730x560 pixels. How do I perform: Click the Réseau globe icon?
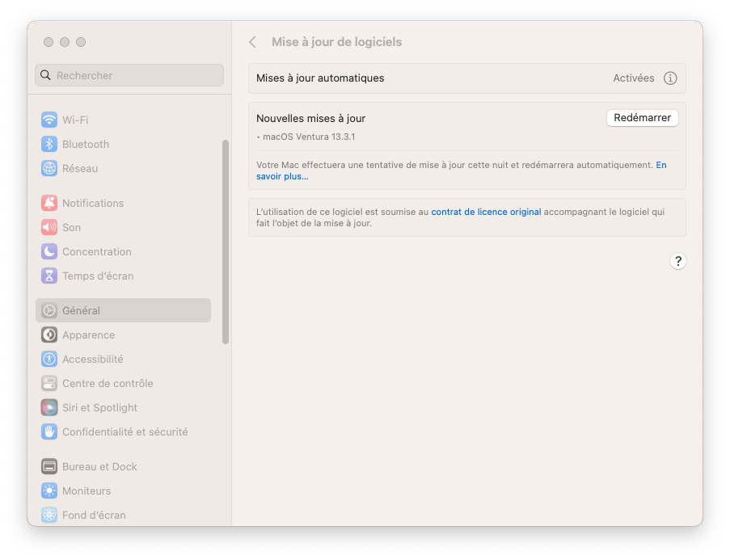coord(49,168)
